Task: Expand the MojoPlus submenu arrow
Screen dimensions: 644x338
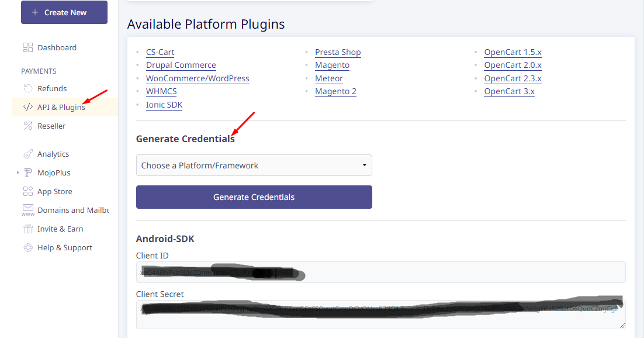Action: (x=18, y=173)
